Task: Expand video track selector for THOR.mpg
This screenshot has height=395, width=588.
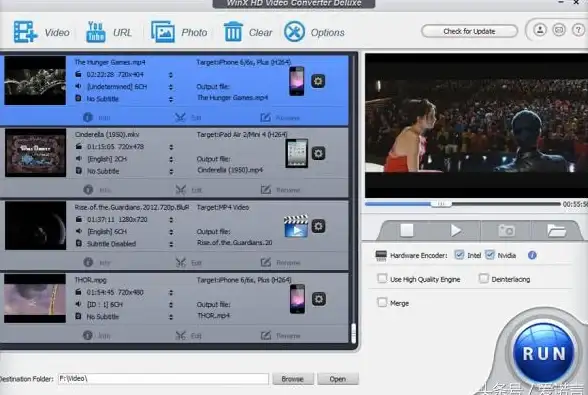Action: point(171,293)
